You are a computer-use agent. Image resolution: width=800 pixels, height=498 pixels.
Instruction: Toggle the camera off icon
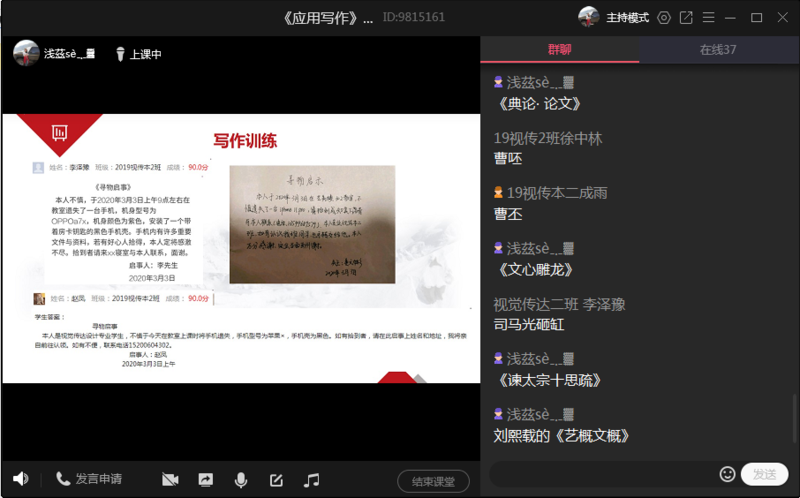[x=170, y=480]
